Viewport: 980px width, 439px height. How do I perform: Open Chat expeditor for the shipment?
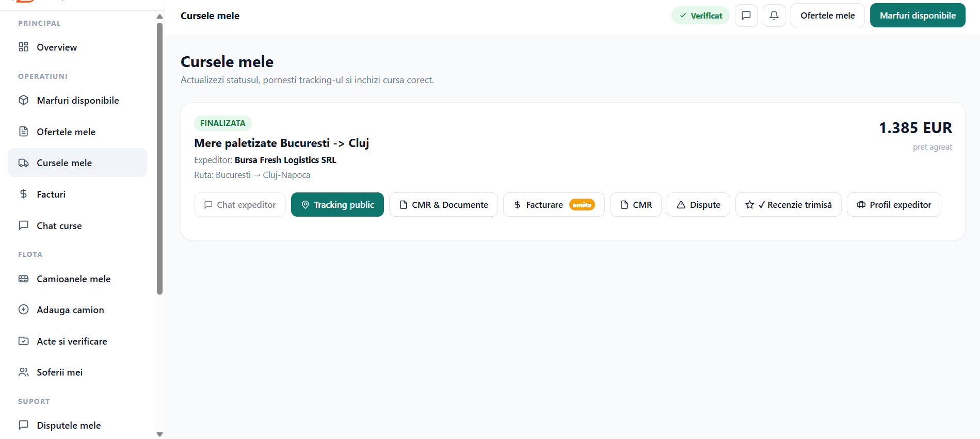240,205
